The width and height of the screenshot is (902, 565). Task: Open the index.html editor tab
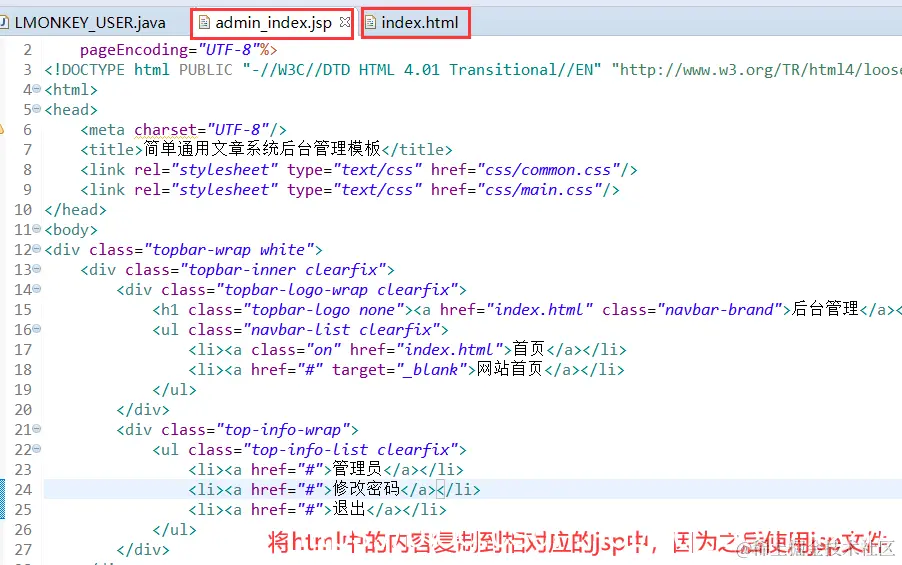point(419,23)
